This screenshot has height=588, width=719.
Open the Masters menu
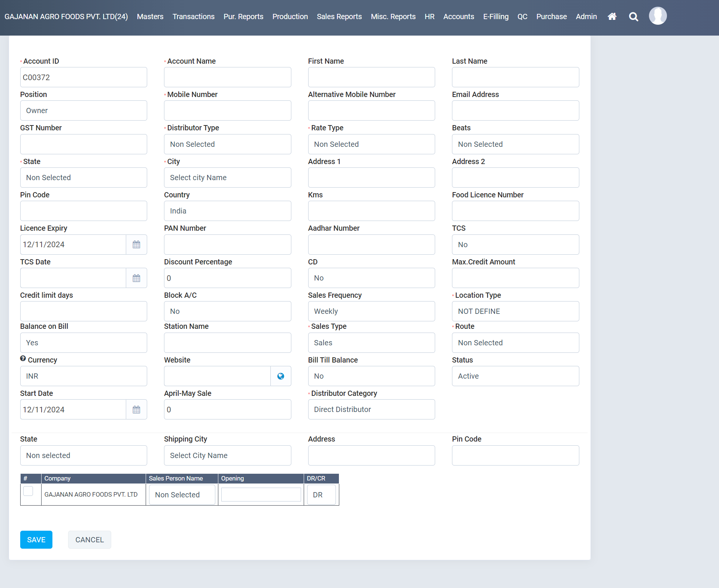[x=150, y=16]
